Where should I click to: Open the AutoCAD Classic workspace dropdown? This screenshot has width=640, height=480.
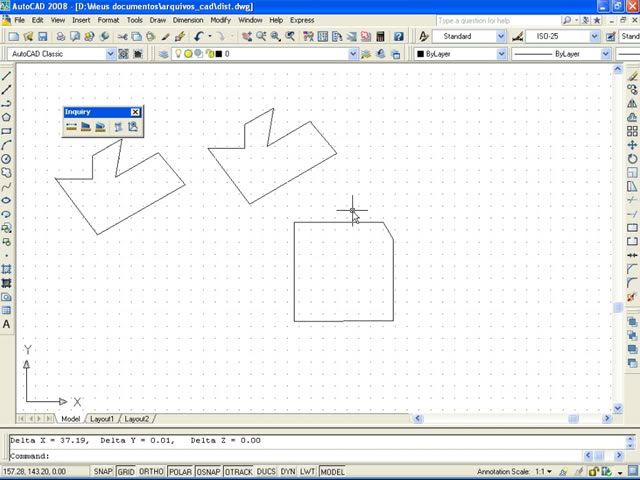point(111,54)
